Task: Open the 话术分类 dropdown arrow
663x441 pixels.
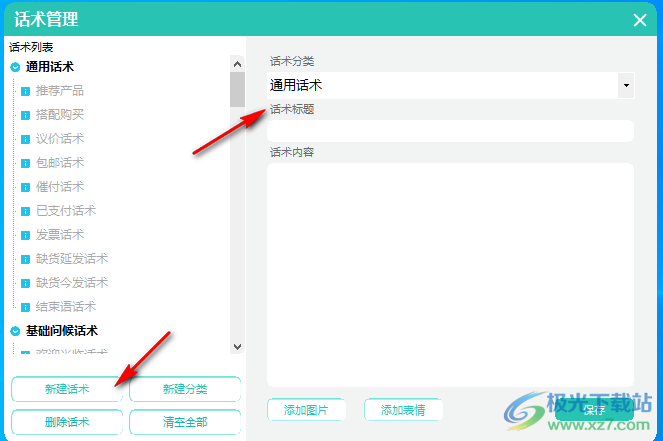Action: pos(626,85)
